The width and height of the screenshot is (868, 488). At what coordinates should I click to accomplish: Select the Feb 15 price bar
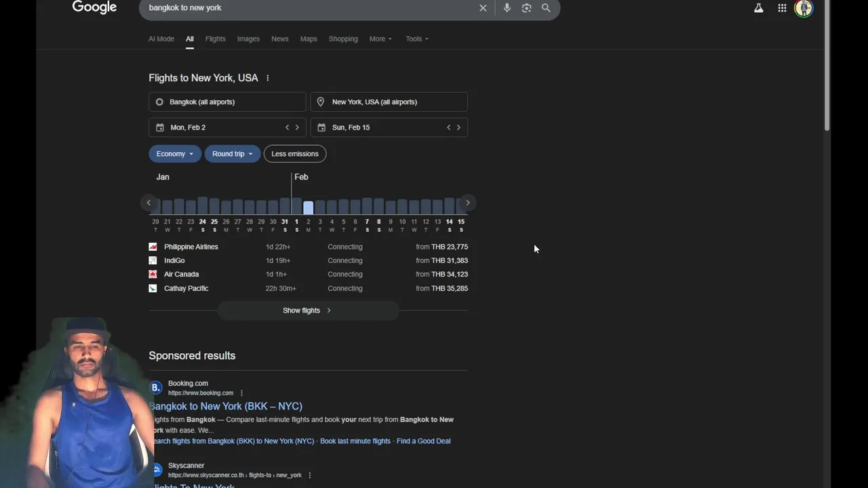pyautogui.click(x=461, y=206)
